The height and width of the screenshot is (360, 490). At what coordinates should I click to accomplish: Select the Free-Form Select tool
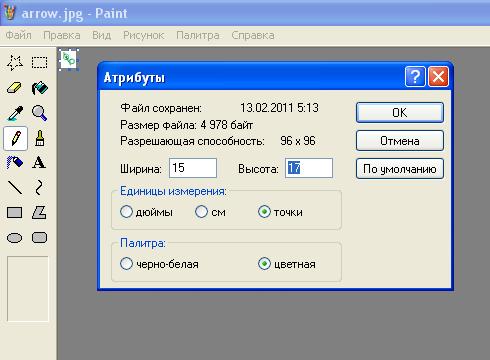15,62
